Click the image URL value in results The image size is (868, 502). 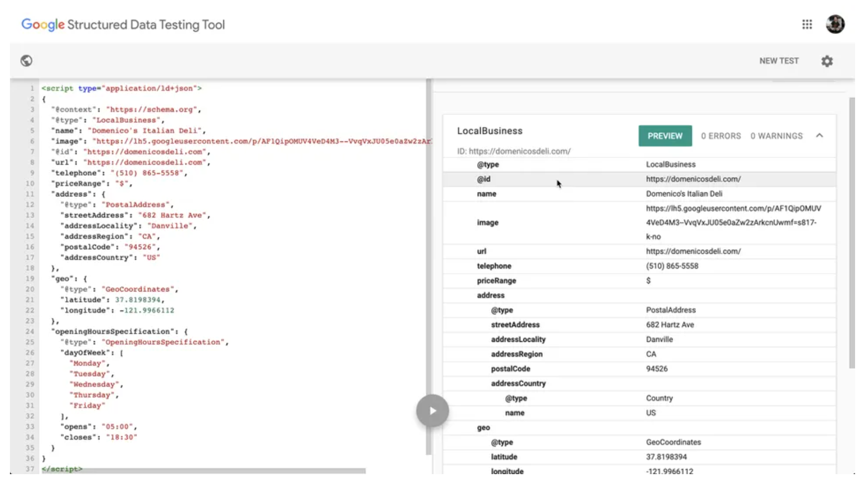point(733,222)
